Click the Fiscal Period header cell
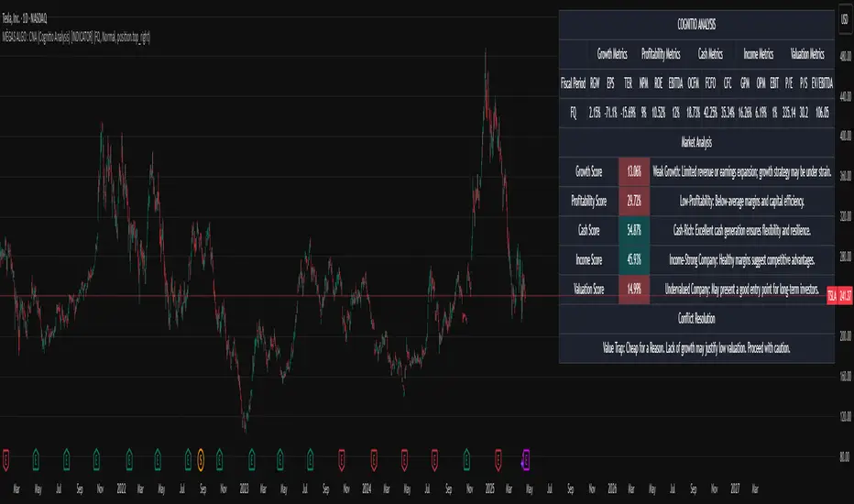 click(573, 83)
